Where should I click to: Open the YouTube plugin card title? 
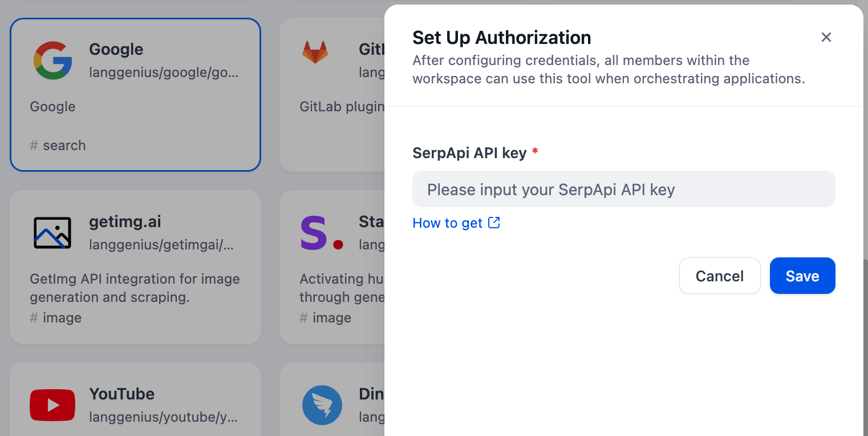pos(122,394)
